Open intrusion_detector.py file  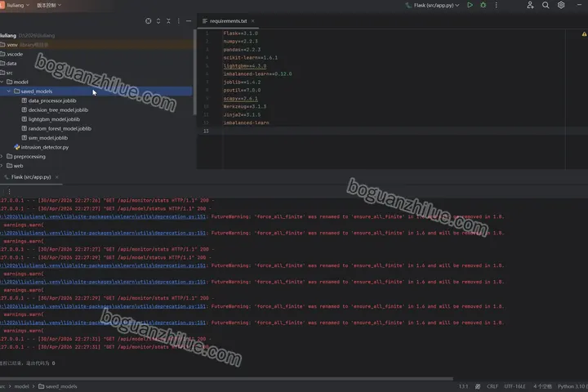(44, 148)
